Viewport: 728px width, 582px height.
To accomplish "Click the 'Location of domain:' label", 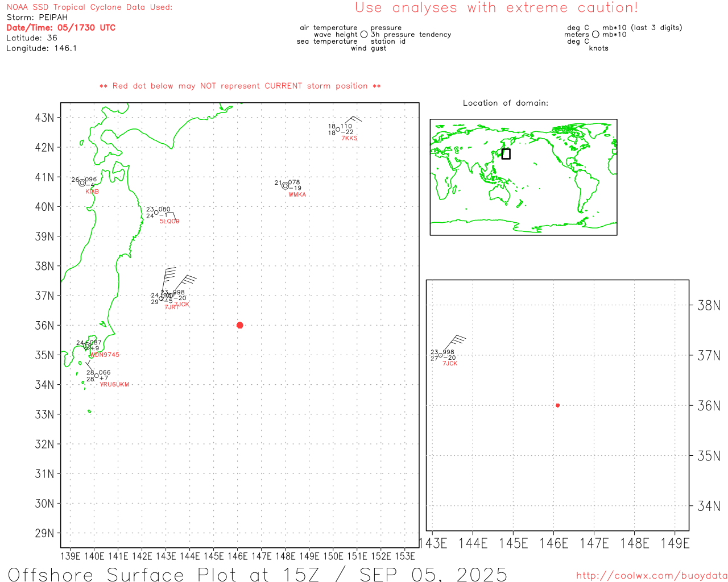I will (x=506, y=103).
